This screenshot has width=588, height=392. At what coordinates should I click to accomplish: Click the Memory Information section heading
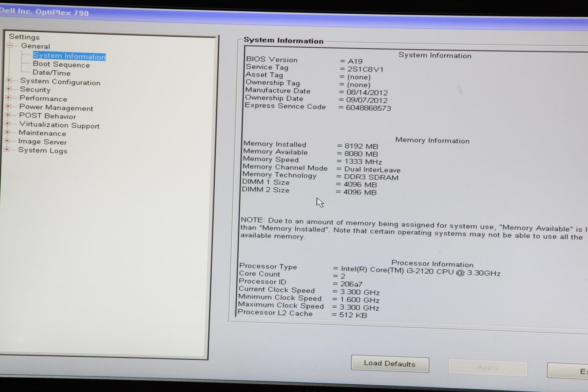[x=433, y=140]
